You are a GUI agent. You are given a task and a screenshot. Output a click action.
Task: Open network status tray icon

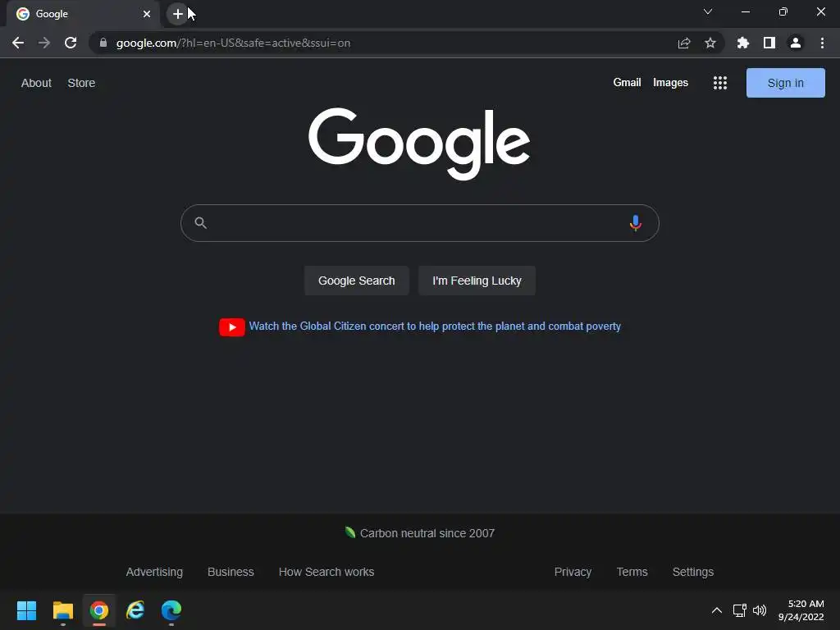point(740,610)
